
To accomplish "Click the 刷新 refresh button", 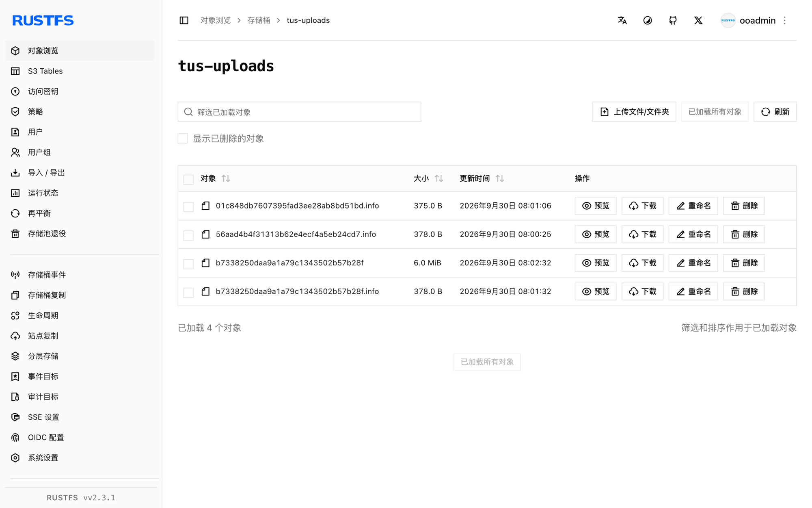I will click(775, 112).
